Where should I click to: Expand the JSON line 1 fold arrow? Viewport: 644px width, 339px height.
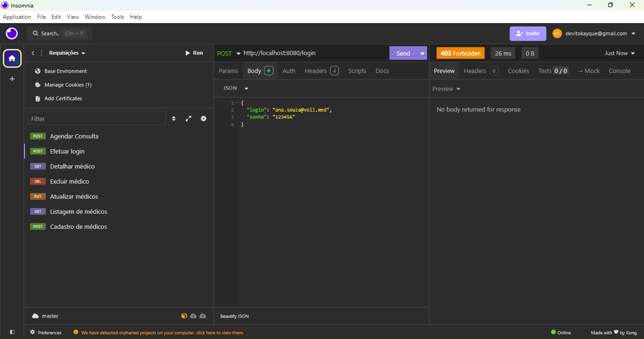[237, 103]
